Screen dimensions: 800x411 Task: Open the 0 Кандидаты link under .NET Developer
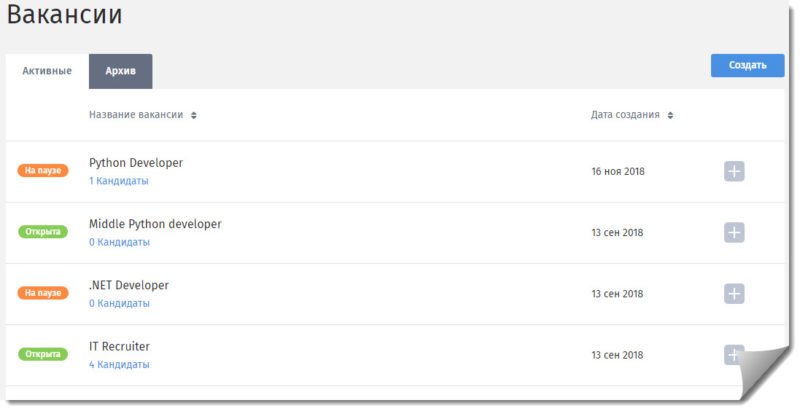[x=119, y=303]
